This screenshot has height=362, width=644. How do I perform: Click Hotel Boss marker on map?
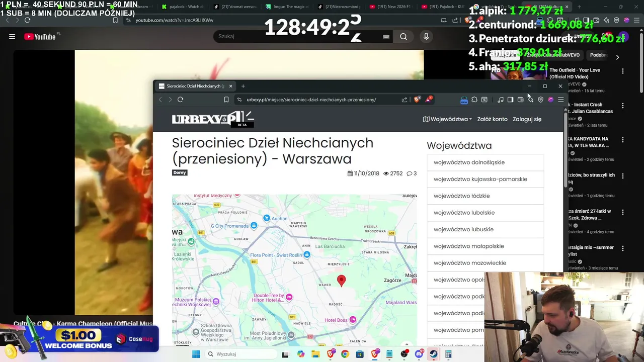click(353, 320)
